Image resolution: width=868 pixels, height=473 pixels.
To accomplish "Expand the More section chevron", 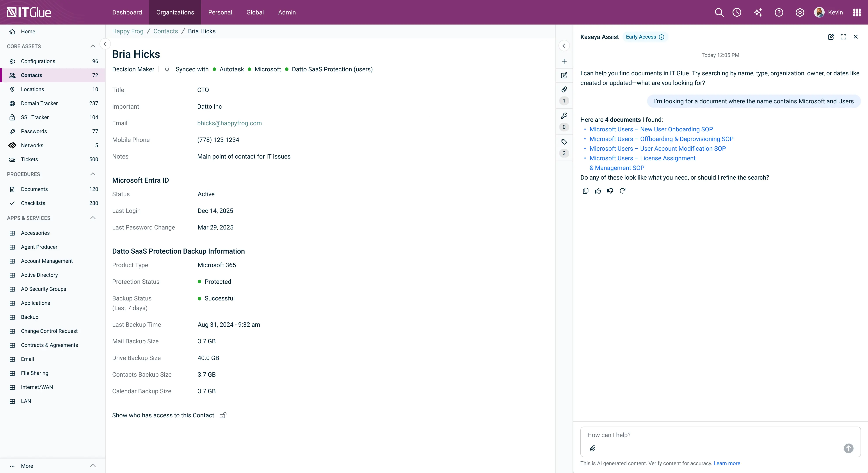I will [93, 466].
